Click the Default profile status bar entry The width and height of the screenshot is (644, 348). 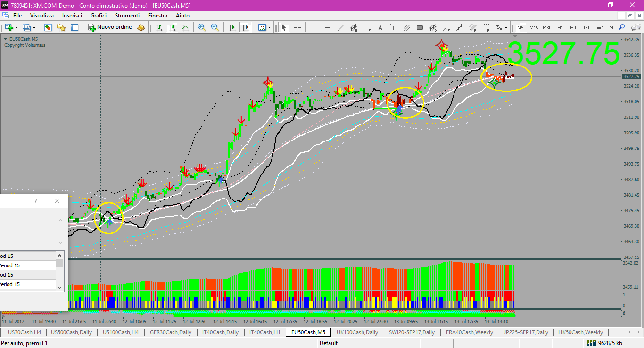point(329,343)
